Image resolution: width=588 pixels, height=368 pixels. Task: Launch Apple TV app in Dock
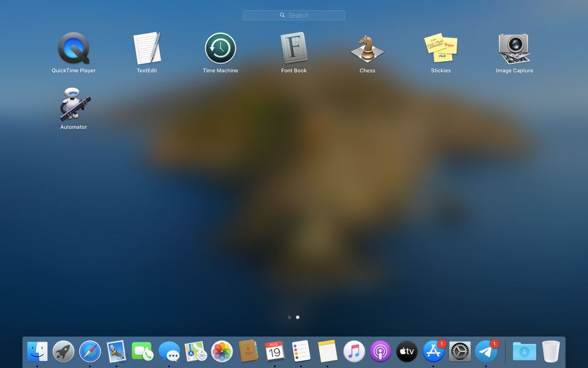pos(407,351)
